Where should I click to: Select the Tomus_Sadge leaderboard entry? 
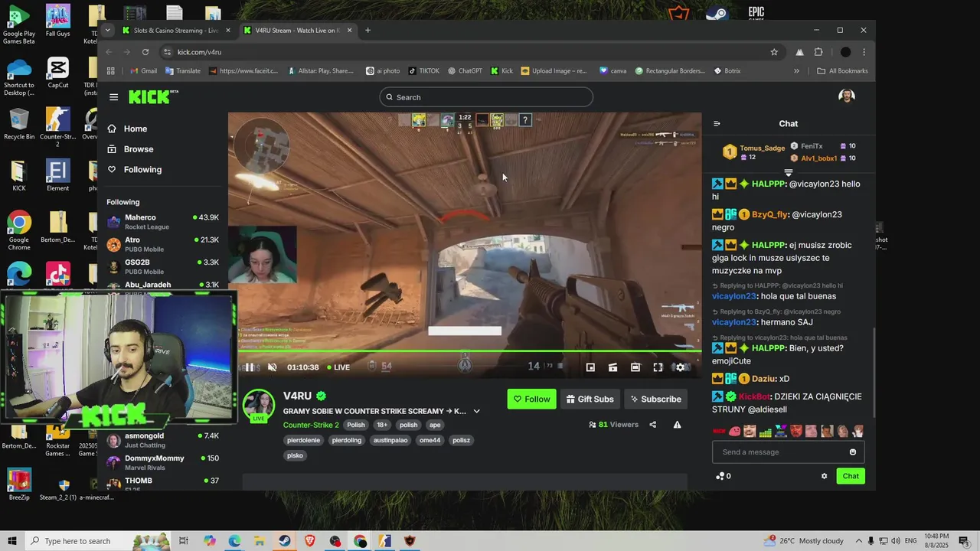[x=755, y=152]
